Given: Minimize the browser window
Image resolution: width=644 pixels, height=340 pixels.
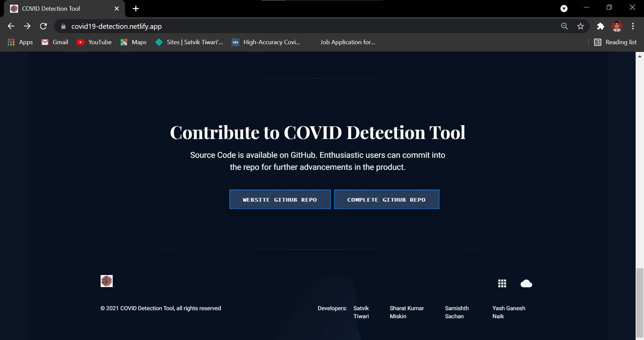Looking at the screenshot, I should coord(586,7).
